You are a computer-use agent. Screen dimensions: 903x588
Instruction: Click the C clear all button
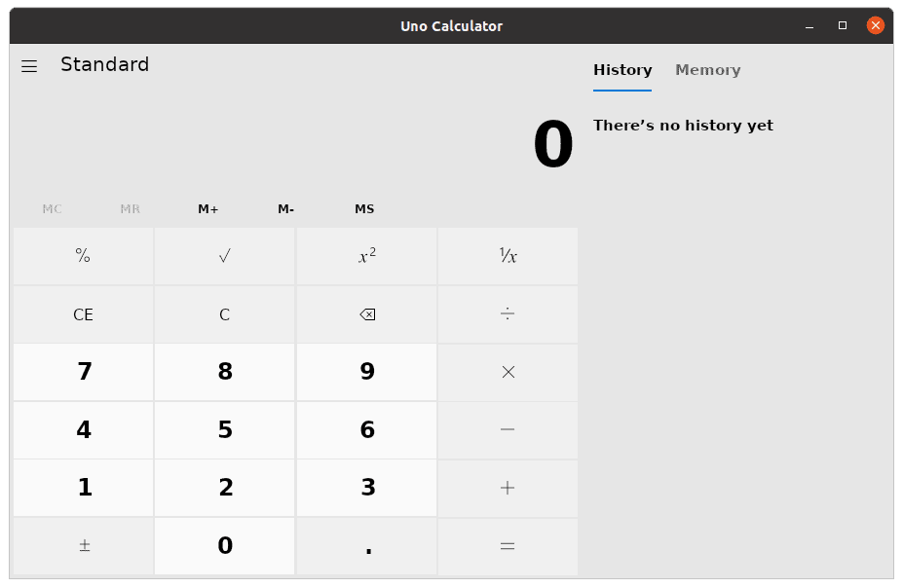click(x=224, y=313)
